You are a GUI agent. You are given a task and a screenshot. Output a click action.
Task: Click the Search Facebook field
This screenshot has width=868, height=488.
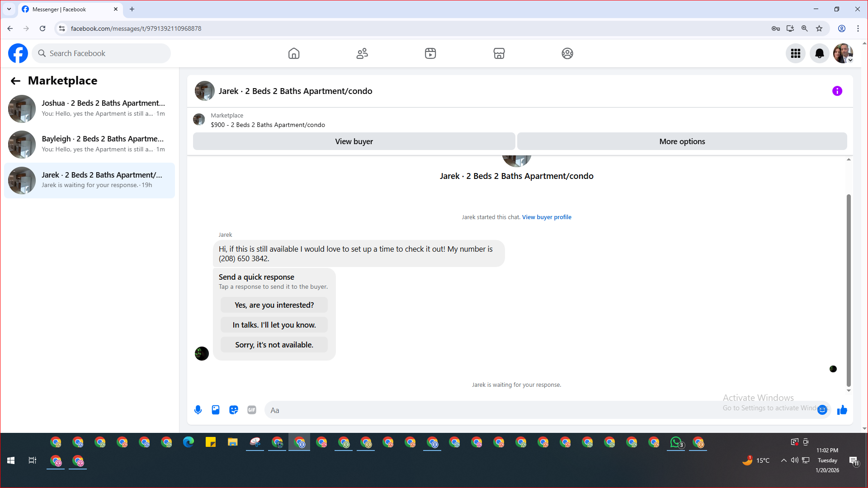click(x=101, y=53)
